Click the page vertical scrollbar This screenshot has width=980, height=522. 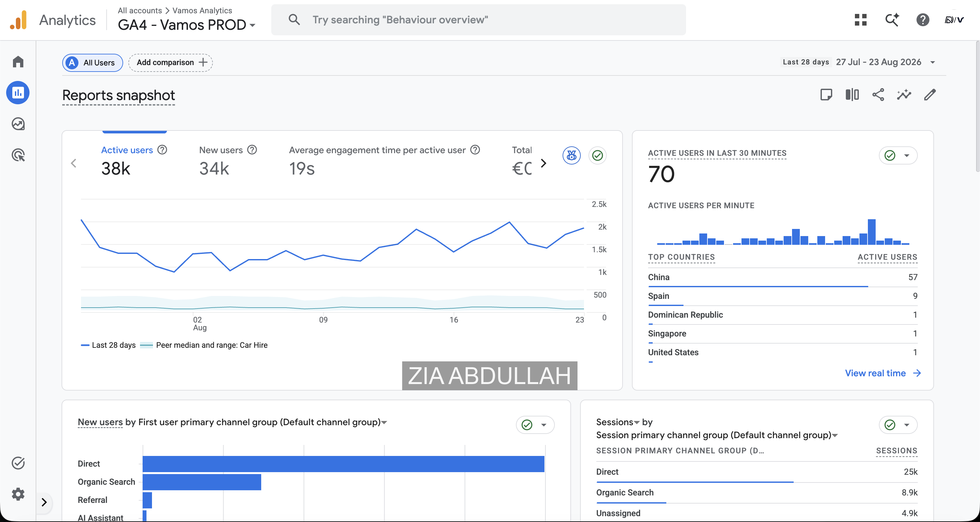pos(977,107)
